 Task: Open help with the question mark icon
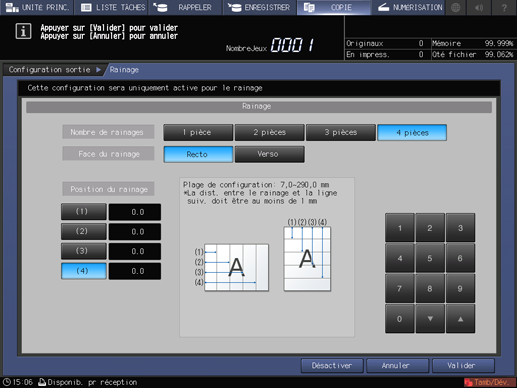(504, 7)
